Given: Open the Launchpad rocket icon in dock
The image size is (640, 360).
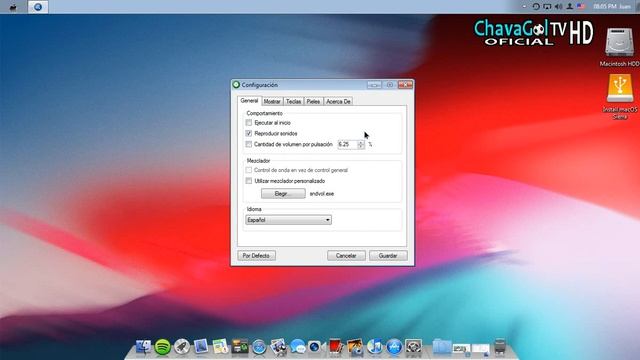Looking at the screenshot, I should [x=182, y=347].
